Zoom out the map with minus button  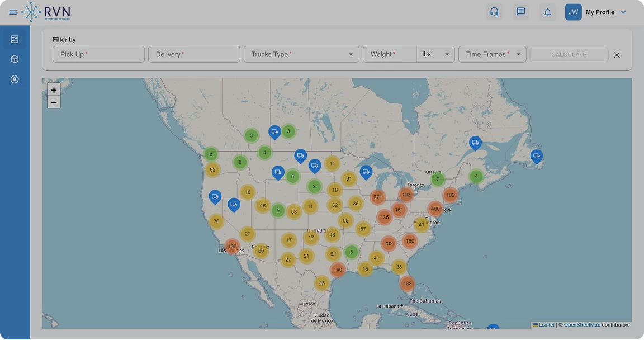(54, 103)
